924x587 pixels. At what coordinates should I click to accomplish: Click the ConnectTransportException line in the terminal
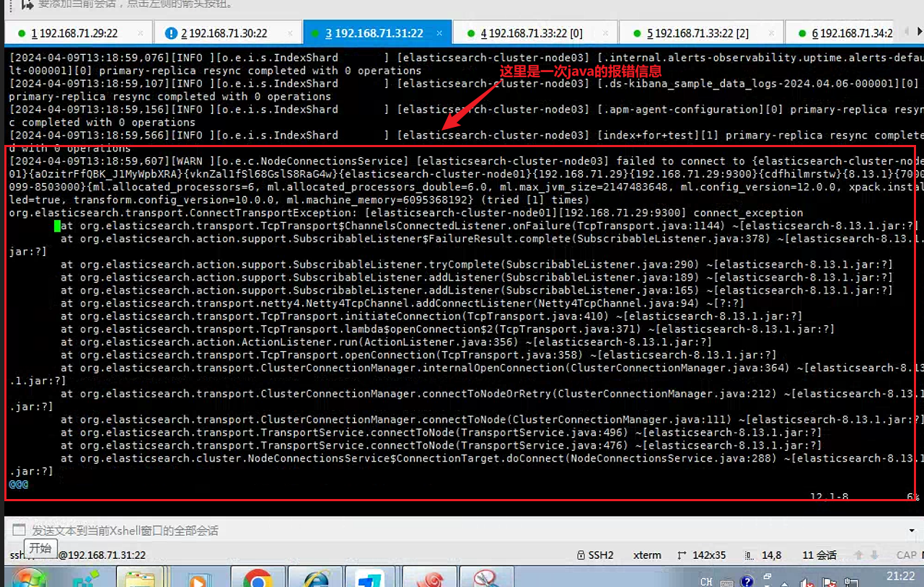(406, 213)
